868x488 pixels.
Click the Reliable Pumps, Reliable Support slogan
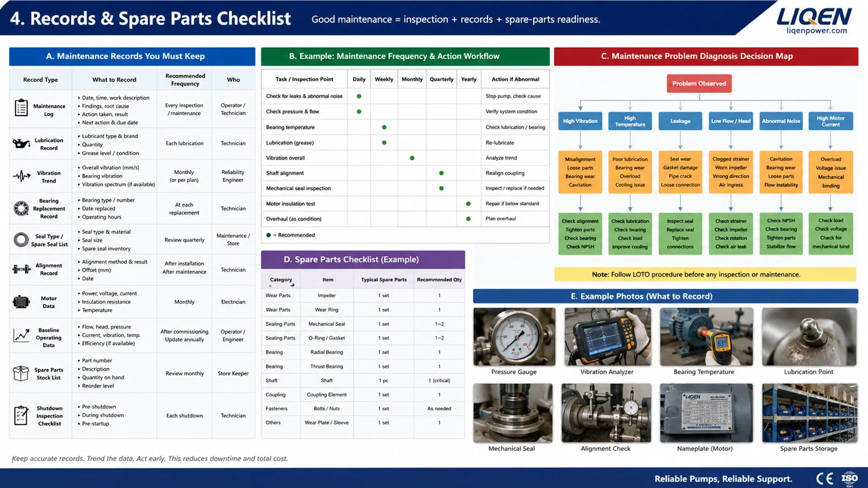coord(723,479)
